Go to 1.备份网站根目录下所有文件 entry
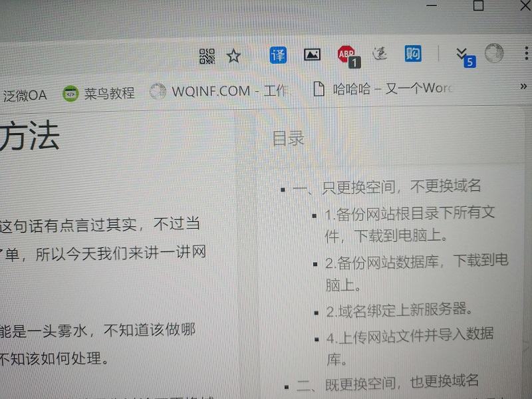Screen dimensions: 532x399 [x=409, y=215]
